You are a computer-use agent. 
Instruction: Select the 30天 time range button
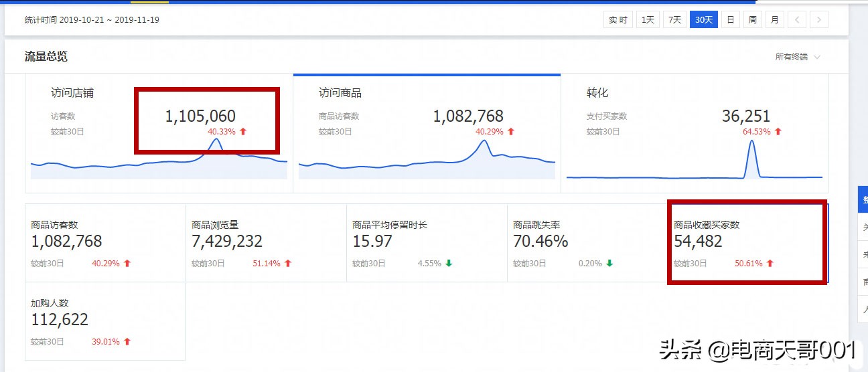click(704, 19)
